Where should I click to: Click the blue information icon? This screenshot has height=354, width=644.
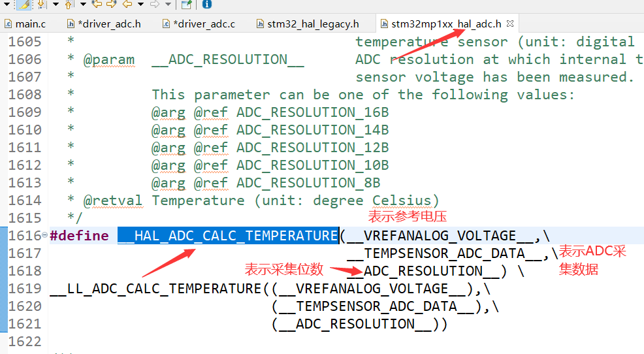[x=207, y=5]
